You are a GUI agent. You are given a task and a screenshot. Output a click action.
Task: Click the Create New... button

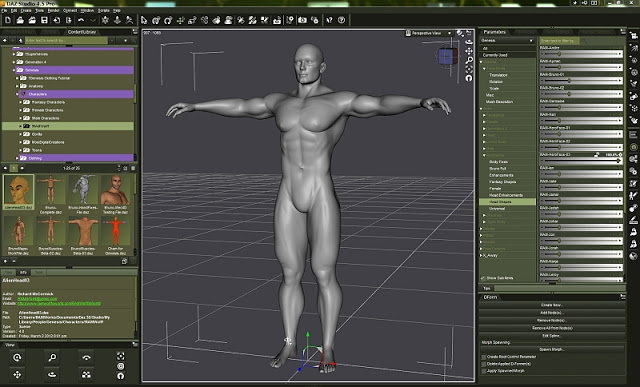(x=552, y=305)
